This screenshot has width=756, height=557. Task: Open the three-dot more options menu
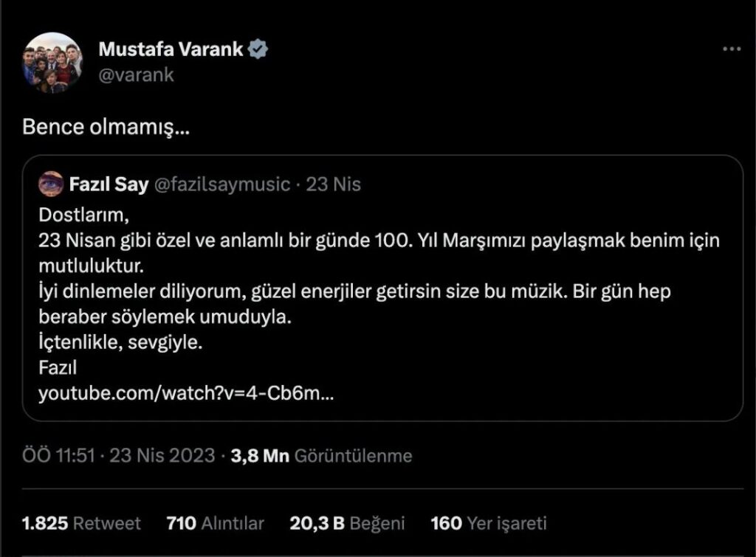click(732, 49)
